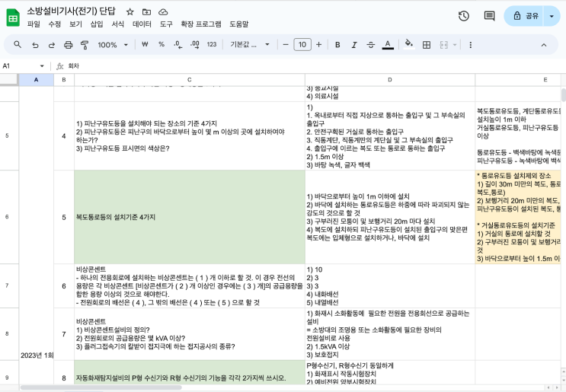
Task: Check cloud save status icon
Action: coord(163,12)
